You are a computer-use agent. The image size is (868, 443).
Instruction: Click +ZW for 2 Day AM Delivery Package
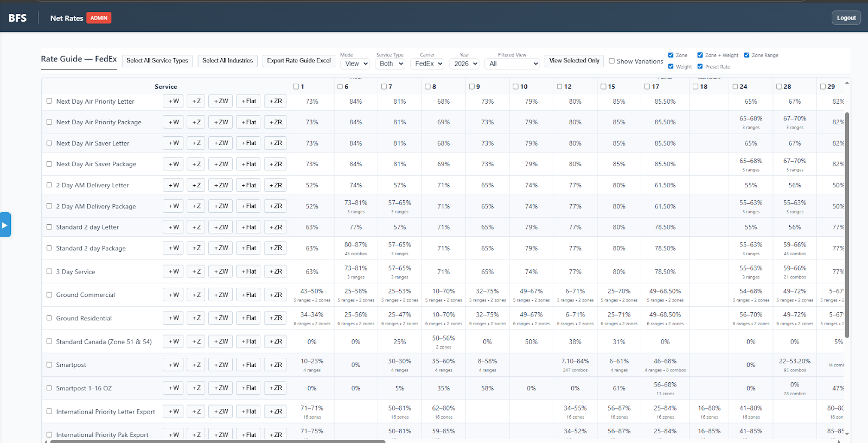point(221,206)
